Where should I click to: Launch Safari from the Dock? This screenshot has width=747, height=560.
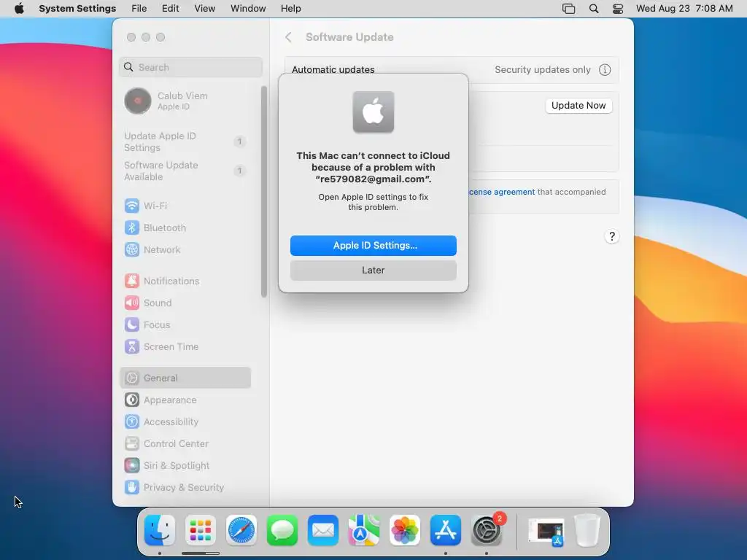241,530
